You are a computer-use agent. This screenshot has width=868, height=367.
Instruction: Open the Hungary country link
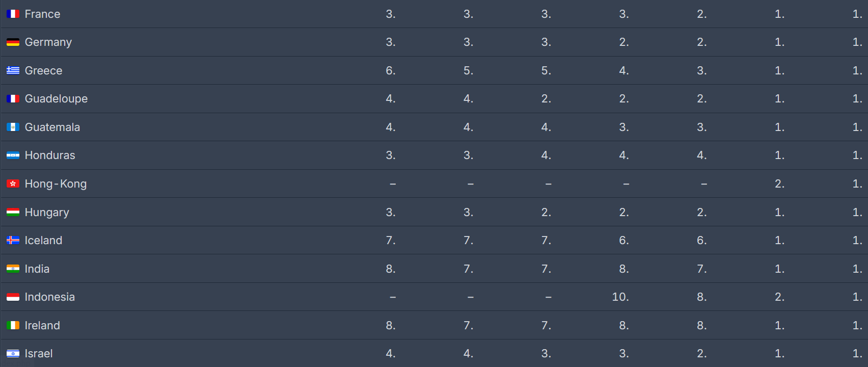click(x=47, y=213)
